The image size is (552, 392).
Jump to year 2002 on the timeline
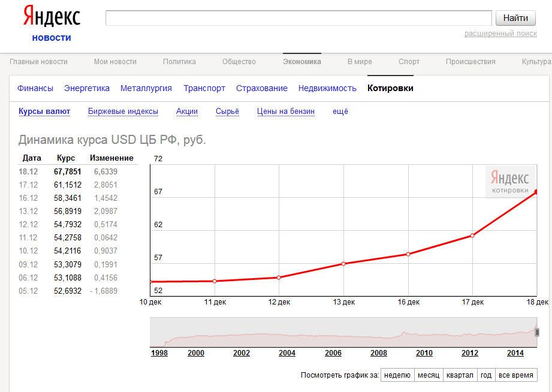tap(242, 353)
